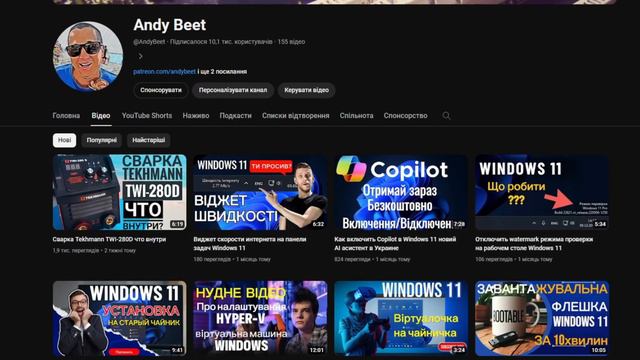Open the Спонсорство tab

tap(405, 116)
